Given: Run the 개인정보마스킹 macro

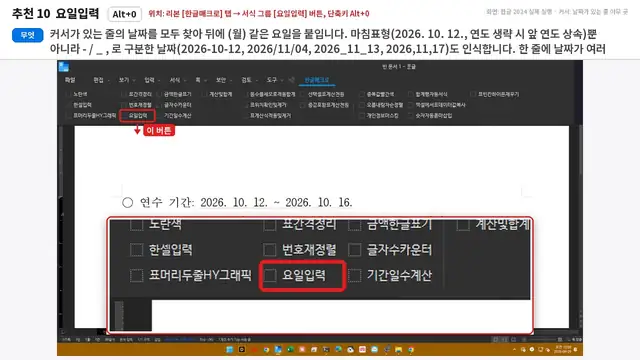Looking at the screenshot, I should pos(379,116).
